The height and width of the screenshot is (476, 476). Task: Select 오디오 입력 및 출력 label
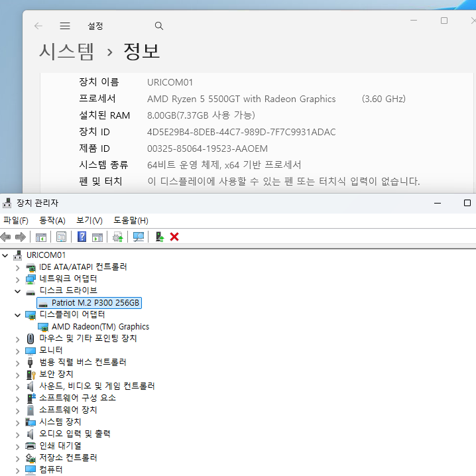75,434
